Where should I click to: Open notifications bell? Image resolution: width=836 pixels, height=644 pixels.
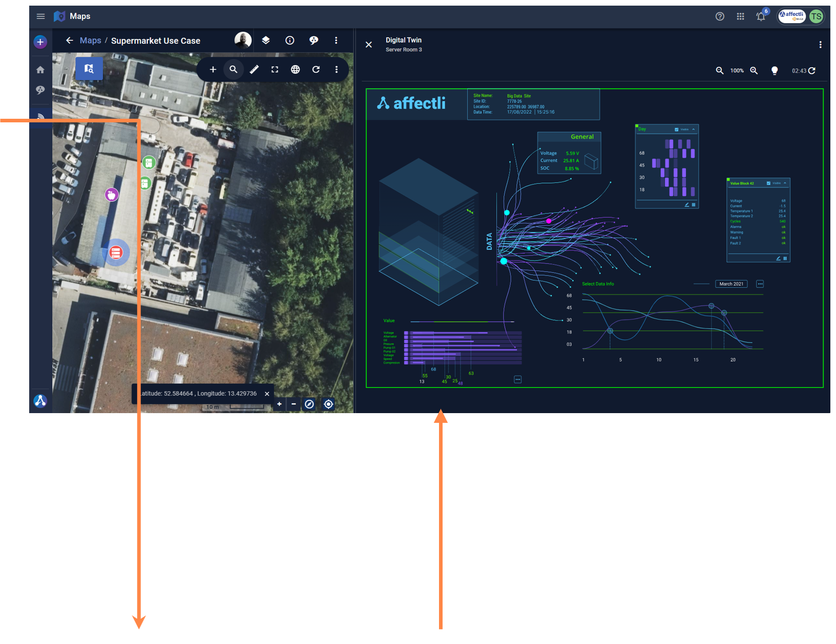tap(761, 16)
